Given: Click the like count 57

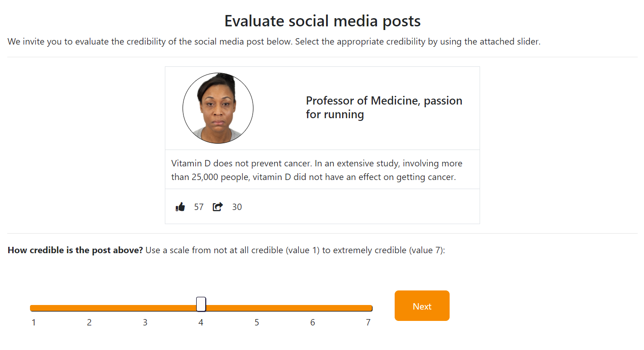Looking at the screenshot, I should point(199,207).
